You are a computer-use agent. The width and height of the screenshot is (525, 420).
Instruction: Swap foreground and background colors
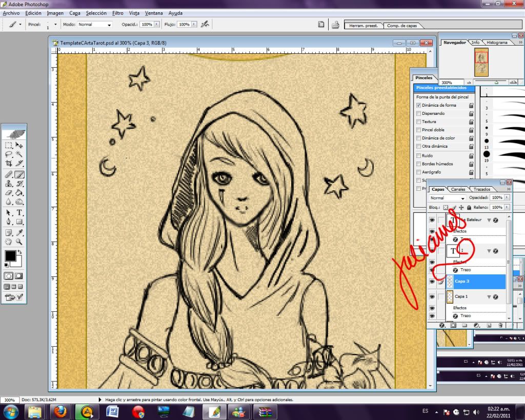tap(20, 251)
